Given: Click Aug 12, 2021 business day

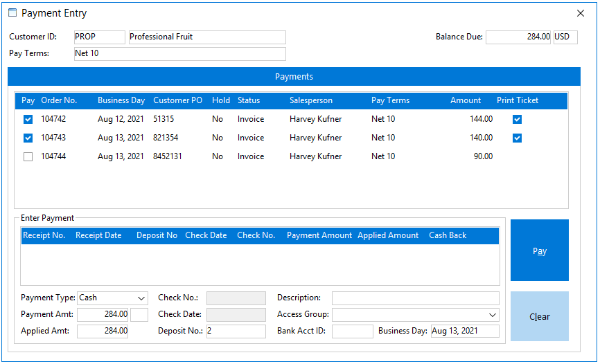Looking at the screenshot, I should tap(121, 119).
